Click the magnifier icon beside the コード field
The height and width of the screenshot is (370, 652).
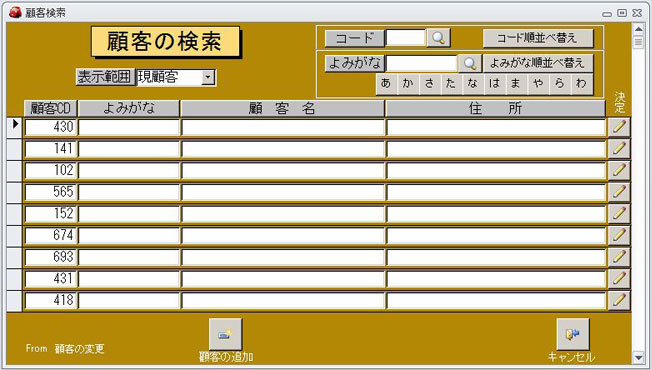pyautogui.click(x=439, y=38)
